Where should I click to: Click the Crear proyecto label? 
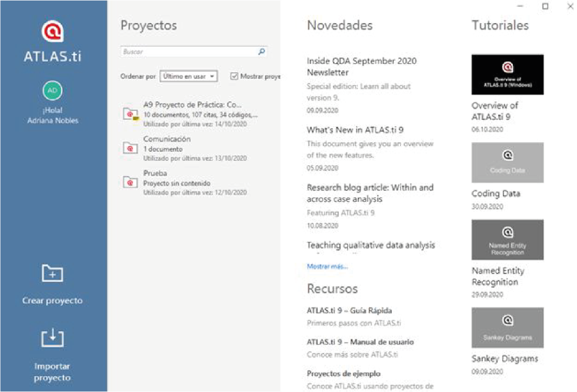(53, 300)
